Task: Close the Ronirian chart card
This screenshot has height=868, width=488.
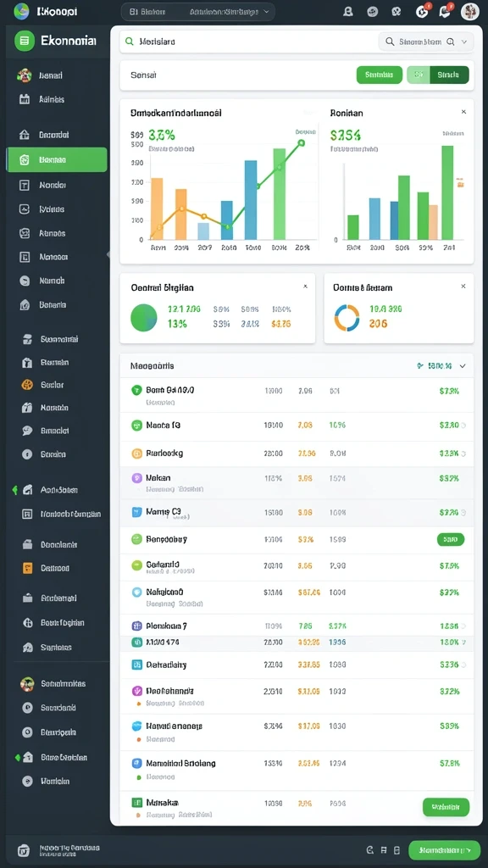Action: [463, 112]
